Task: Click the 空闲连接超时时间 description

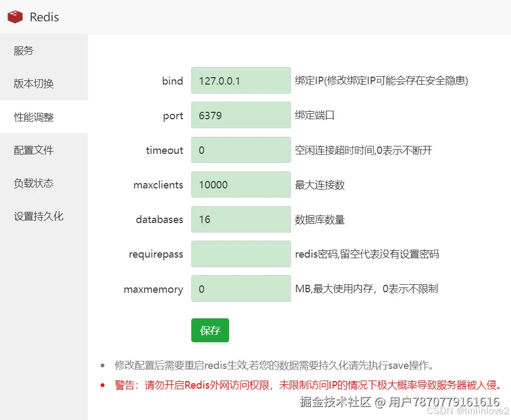Action: [363, 150]
